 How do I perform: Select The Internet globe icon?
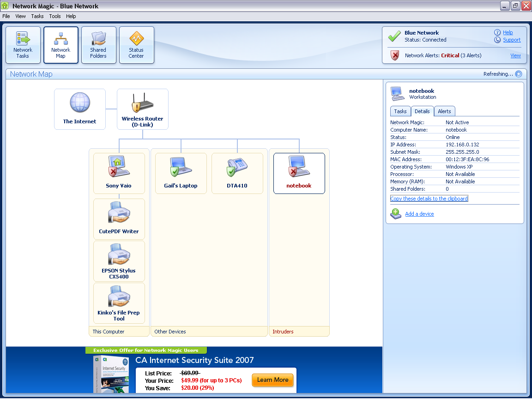tap(80, 103)
